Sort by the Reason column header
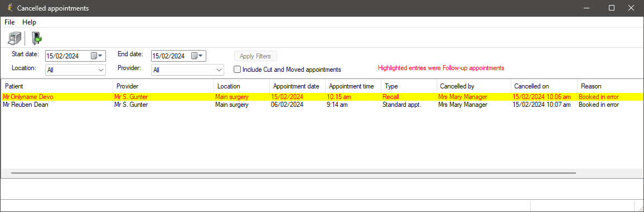Image resolution: width=644 pixels, height=212 pixels. [611, 86]
